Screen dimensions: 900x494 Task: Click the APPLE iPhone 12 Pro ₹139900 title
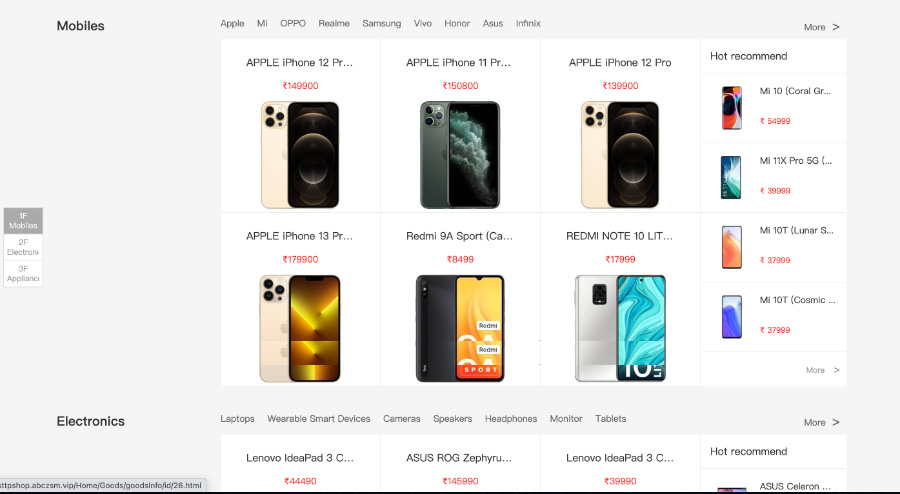[x=620, y=63]
